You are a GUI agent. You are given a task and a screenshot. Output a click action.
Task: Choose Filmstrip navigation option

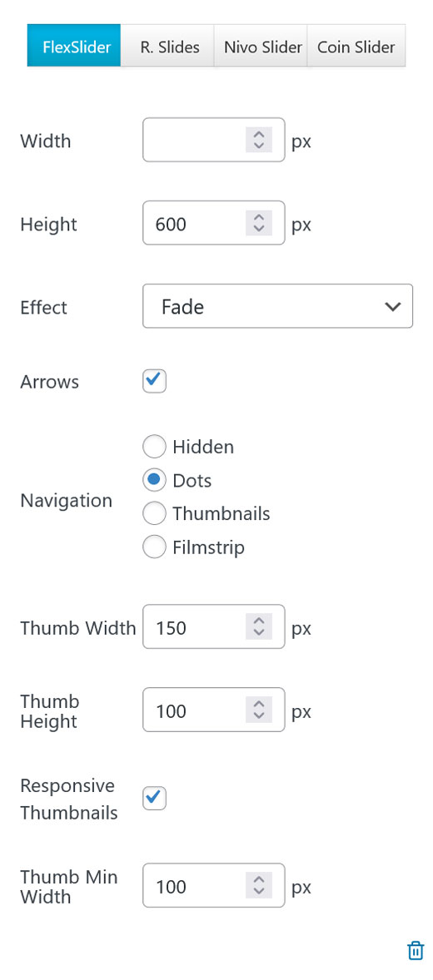[x=155, y=547]
